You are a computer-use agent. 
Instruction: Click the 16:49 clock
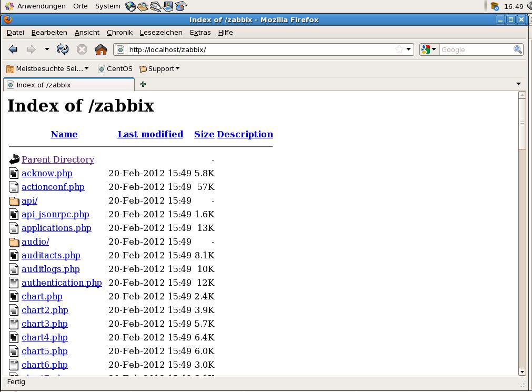point(514,6)
